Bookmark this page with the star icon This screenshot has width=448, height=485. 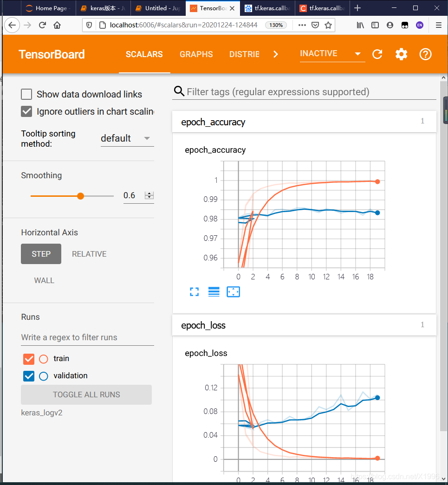pyautogui.click(x=328, y=25)
